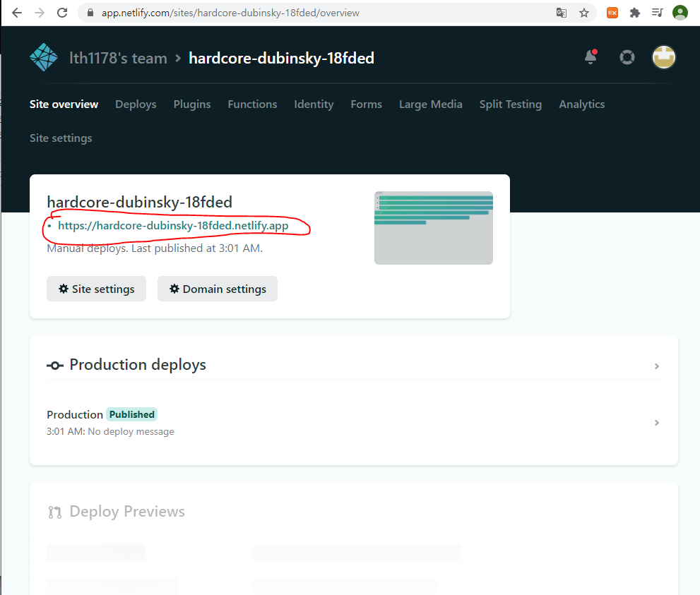Click the site preview thumbnail
Viewport: 700px width, 595px height.
coord(434,228)
